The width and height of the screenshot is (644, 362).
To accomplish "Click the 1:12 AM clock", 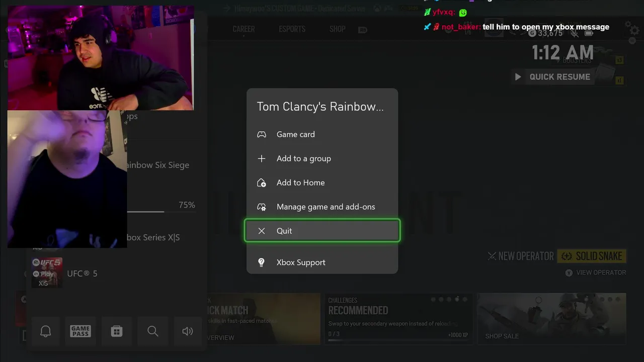I will pyautogui.click(x=563, y=52).
